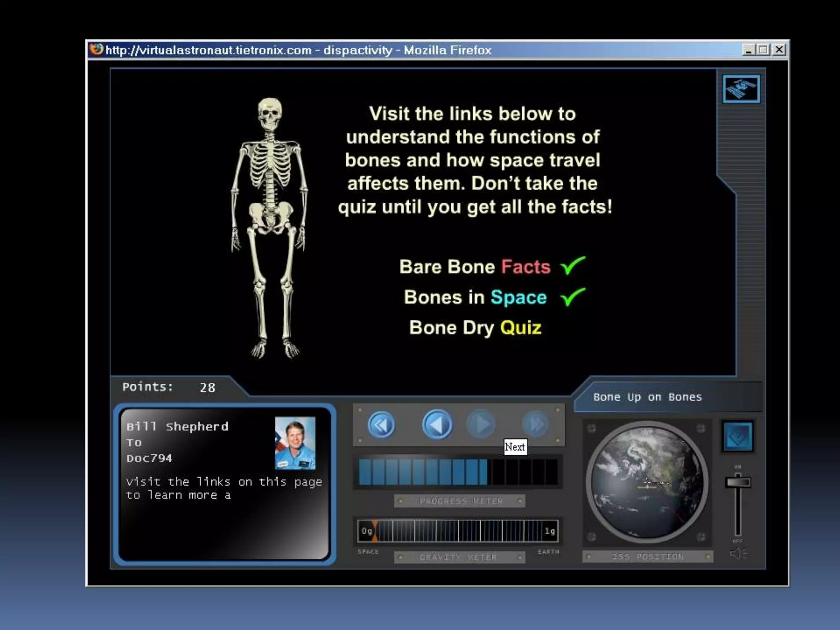Screen dimensions: 840x630
Task: Click the previous page arrow button
Action: 437,425
